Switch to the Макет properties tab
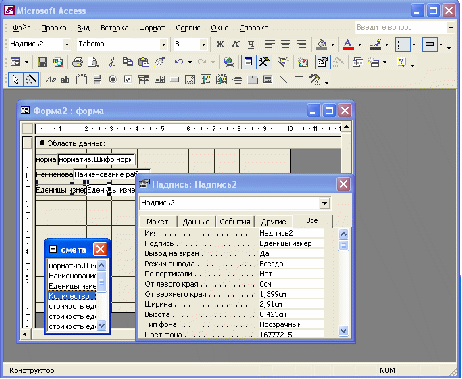 (x=157, y=221)
